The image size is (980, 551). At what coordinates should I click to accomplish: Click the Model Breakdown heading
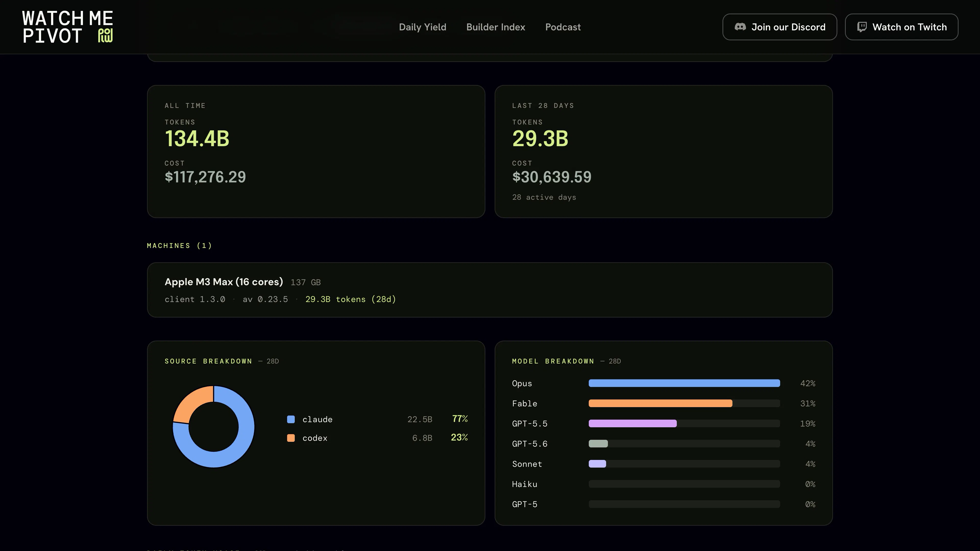point(553,361)
